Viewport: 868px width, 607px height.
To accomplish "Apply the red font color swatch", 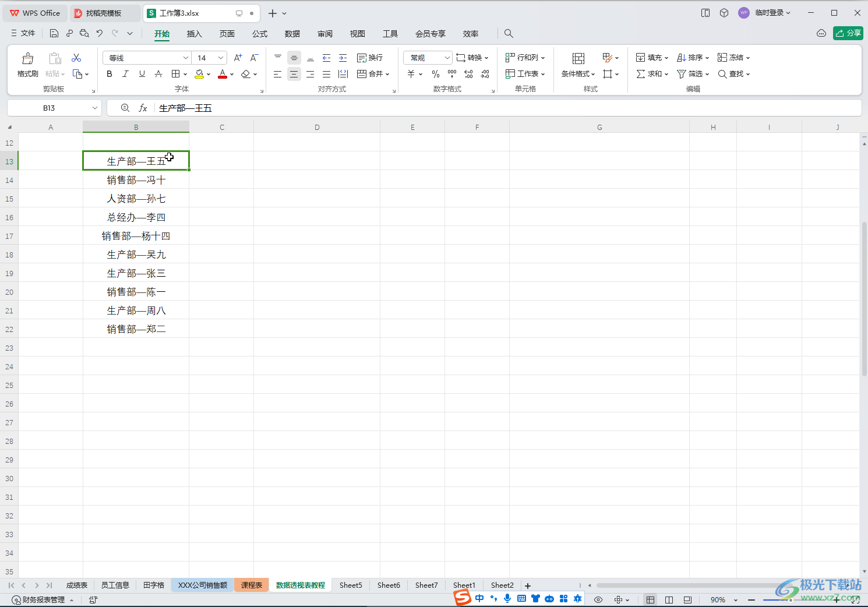I will [222, 74].
